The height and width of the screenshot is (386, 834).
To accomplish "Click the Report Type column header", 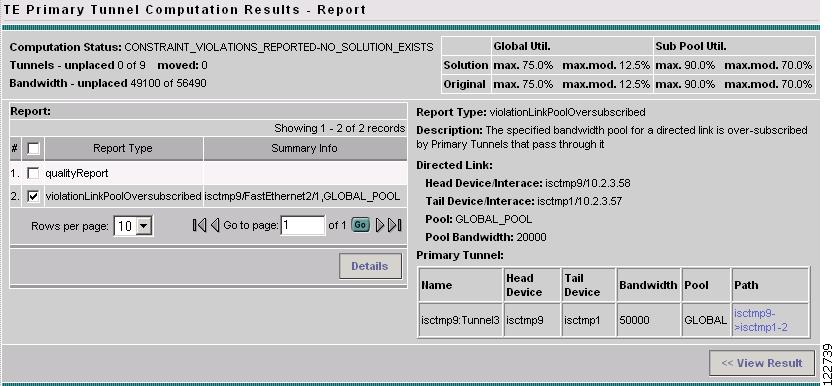I will tap(123, 149).
